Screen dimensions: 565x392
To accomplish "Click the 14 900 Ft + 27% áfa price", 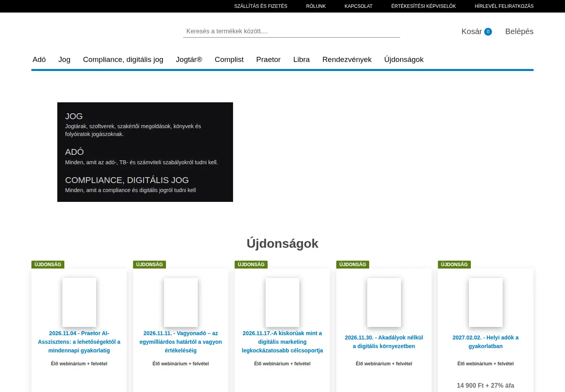I will point(485,386).
